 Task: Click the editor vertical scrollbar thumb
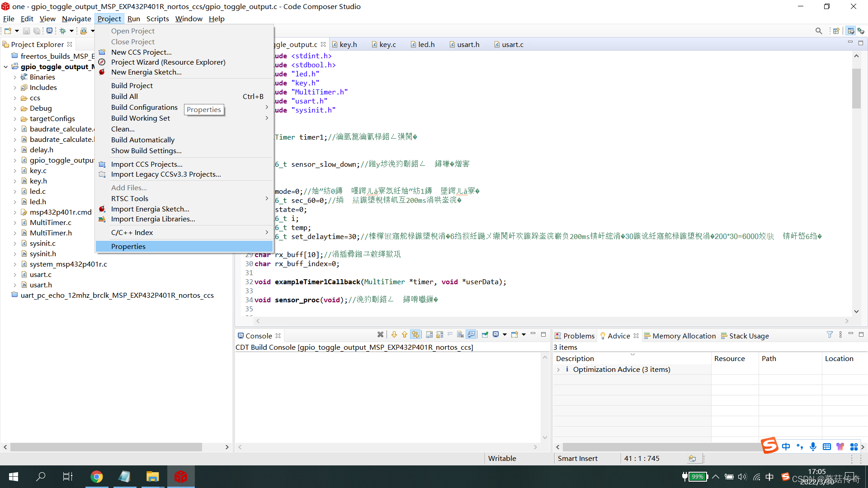tap(856, 88)
